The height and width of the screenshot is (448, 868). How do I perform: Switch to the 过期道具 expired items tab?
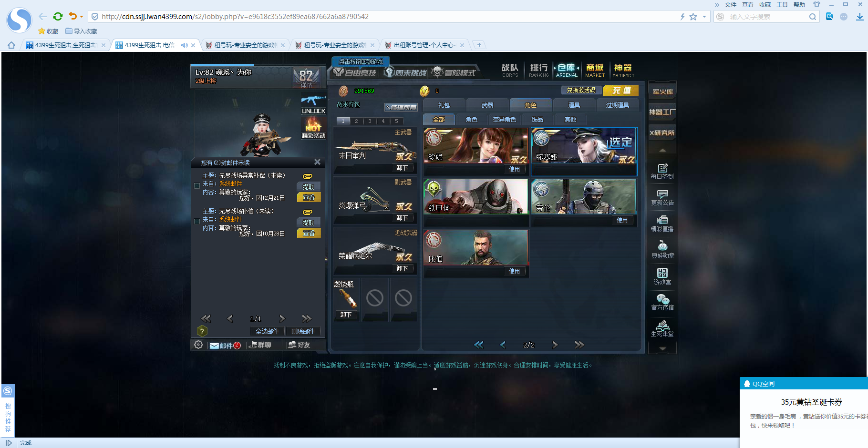tap(618, 105)
